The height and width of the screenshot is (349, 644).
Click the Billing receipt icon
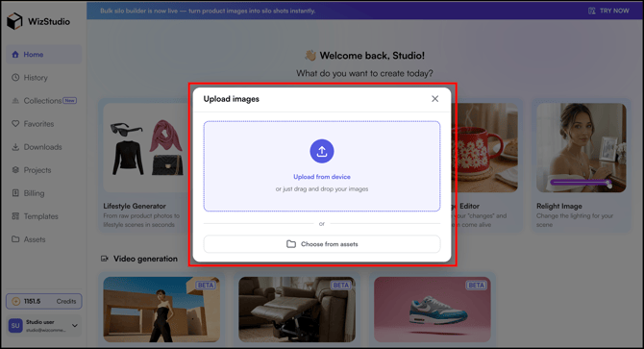[15, 193]
